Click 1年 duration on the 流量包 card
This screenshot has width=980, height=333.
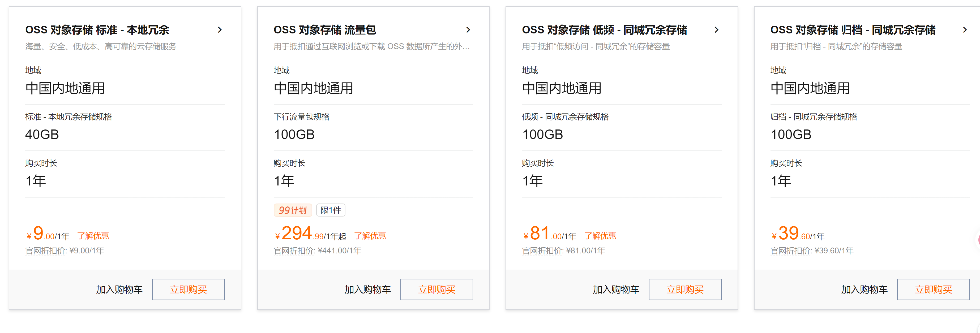pos(284,181)
